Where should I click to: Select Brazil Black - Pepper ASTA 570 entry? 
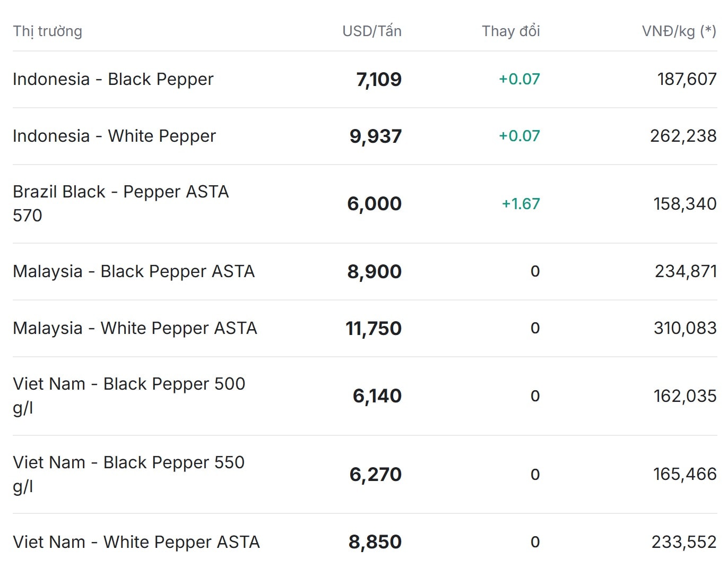click(x=120, y=203)
